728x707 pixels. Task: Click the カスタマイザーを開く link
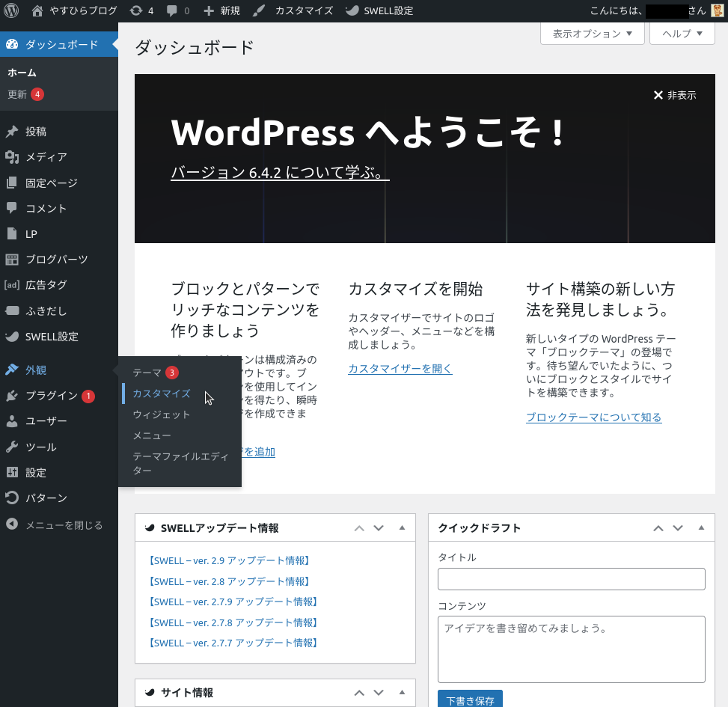click(400, 369)
